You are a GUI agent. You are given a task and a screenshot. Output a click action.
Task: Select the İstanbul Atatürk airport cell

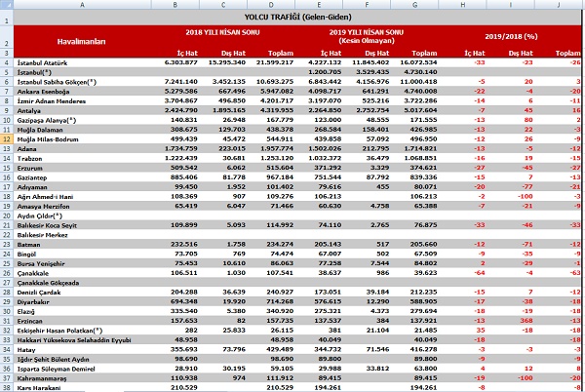49,62
